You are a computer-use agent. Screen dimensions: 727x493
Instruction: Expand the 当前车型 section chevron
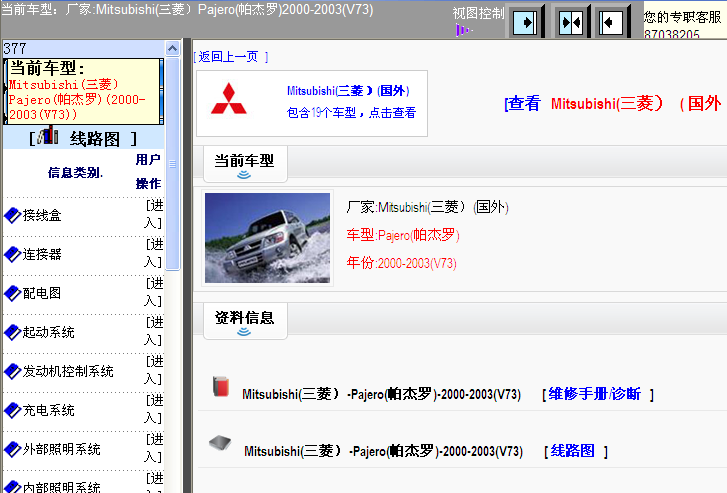[x=244, y=175]
